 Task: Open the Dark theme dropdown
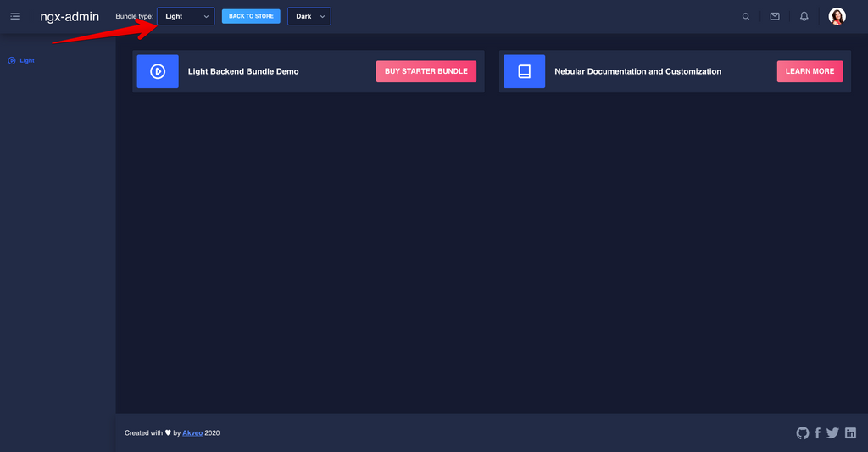[309, 16]
